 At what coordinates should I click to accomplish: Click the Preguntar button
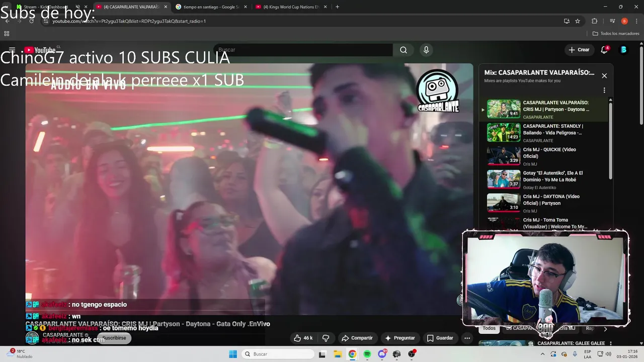coord(399,338)
